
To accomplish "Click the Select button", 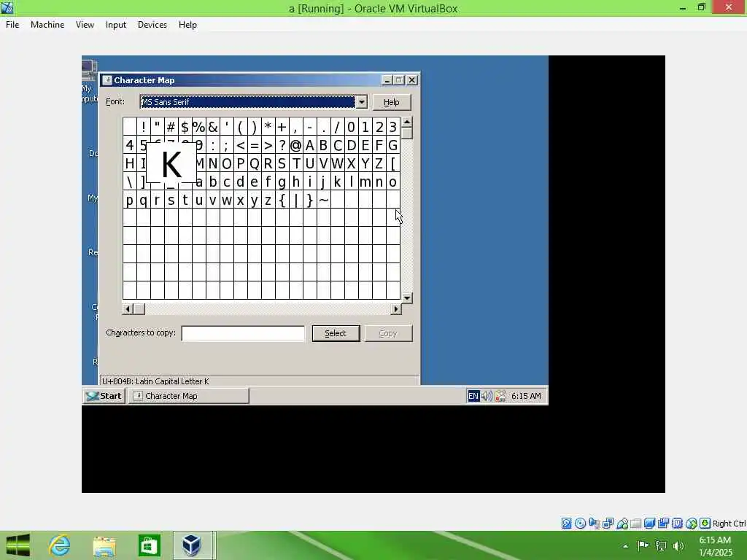I will tap(336, 333).
